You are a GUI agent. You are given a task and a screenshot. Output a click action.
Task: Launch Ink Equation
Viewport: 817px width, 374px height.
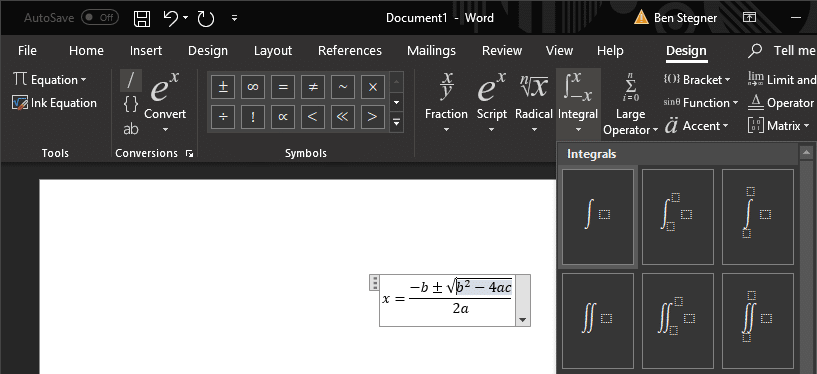(54, 103)
